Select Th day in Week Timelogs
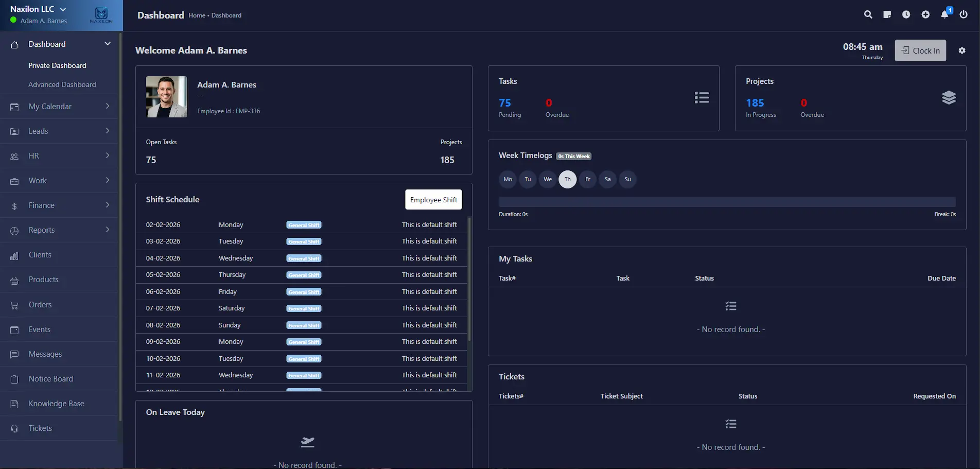This screenshot has height=469, width=980. coord(568,179)
